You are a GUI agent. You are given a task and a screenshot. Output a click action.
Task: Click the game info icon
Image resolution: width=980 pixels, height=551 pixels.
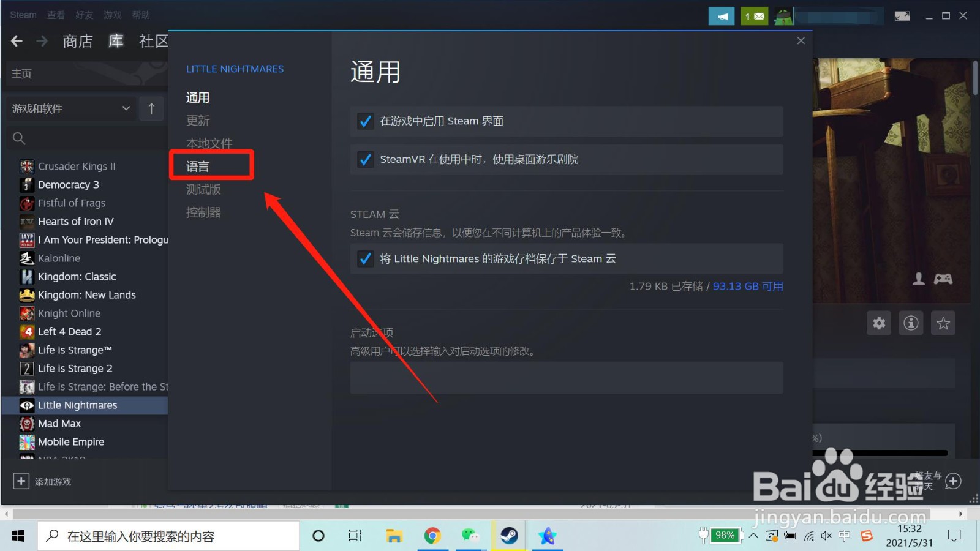[911, 323]
